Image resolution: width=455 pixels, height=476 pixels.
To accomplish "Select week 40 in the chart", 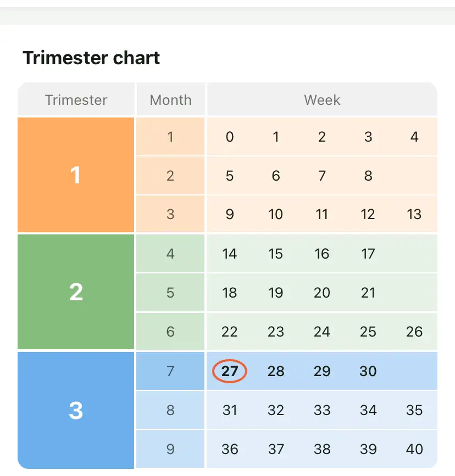I will pos(414,449).
